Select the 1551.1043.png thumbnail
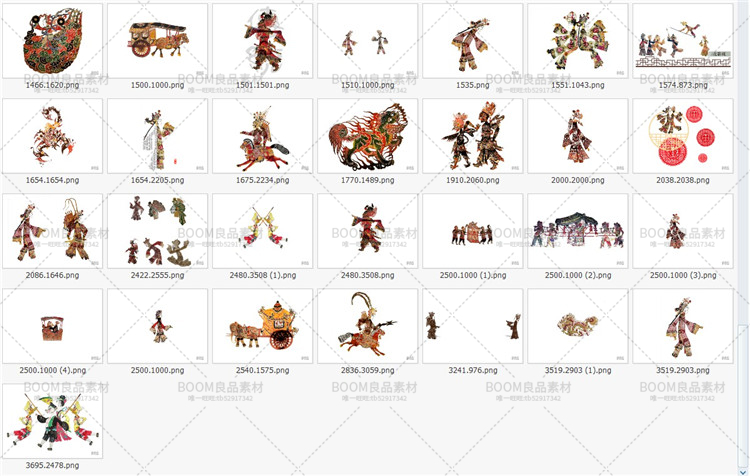The height and width of the screenshot is (476, 750). [x=578, y=41]
